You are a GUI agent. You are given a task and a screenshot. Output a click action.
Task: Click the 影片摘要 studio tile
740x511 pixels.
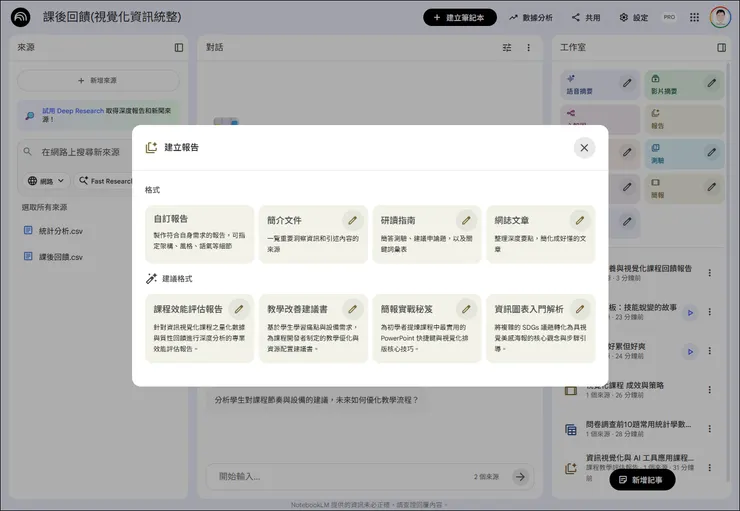tap(684, 85)
